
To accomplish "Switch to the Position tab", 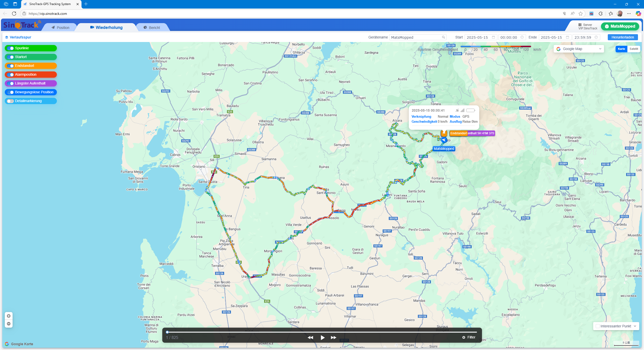I will tap(60, 28).
